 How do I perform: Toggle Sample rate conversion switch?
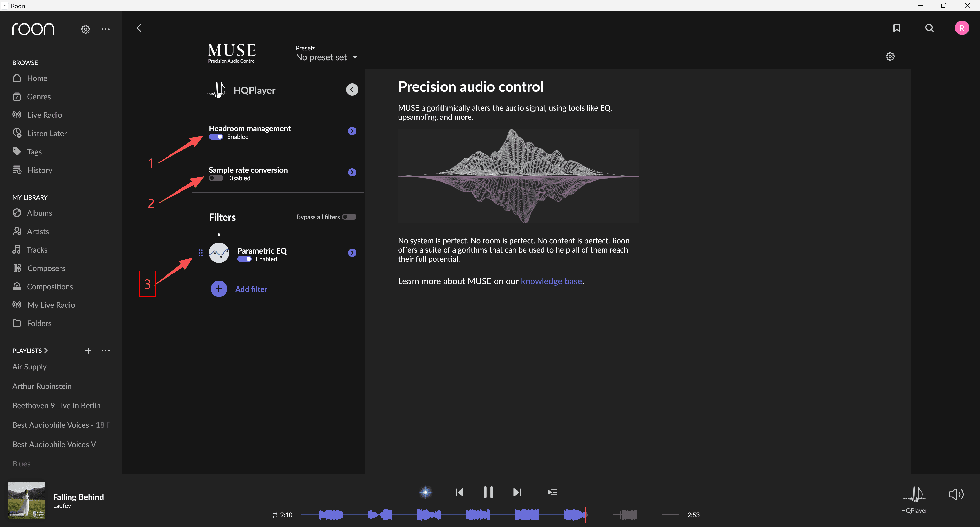pos(216,178)
